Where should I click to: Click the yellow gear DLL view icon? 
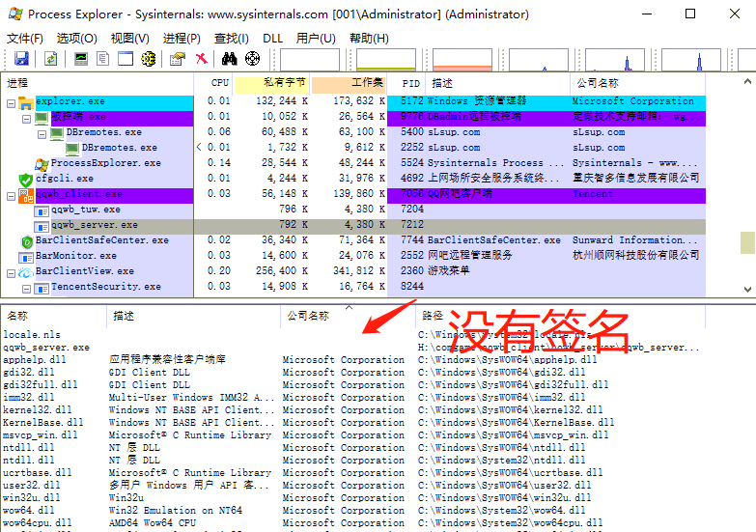[x=148, y=59]
